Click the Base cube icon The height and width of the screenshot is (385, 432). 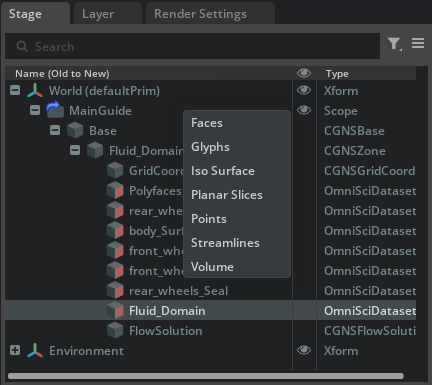click(75, 130)
